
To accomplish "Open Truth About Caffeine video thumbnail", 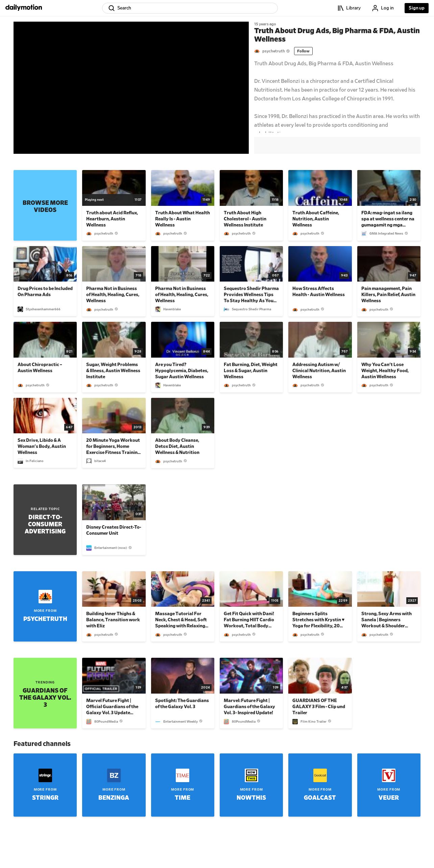I will (x=320, y=188).
